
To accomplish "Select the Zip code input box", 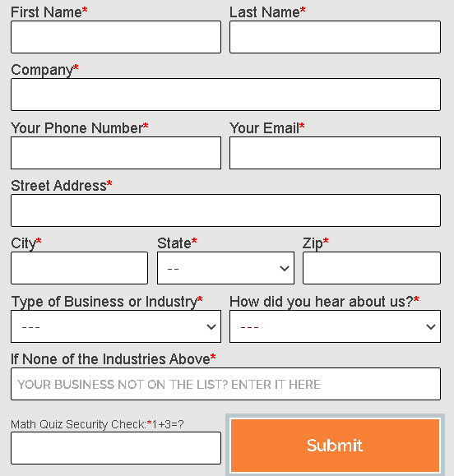I will (x=372, y=268).
